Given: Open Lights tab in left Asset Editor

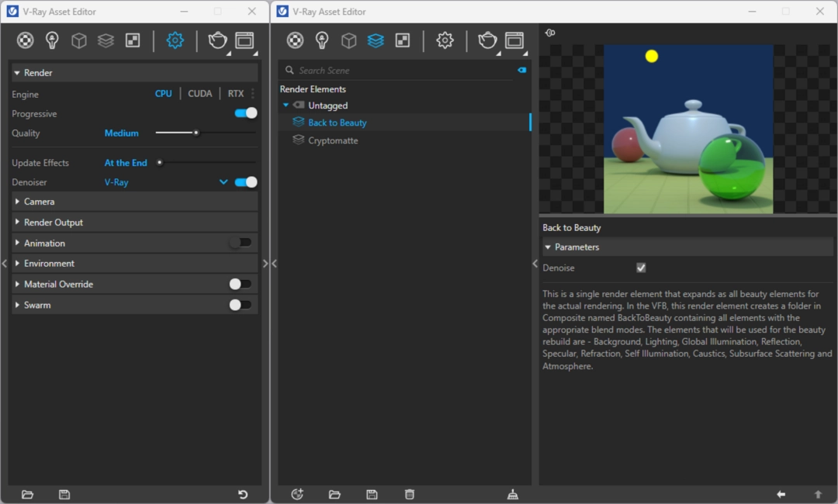Looking at the screenshot, I should (x=52, y=40).
